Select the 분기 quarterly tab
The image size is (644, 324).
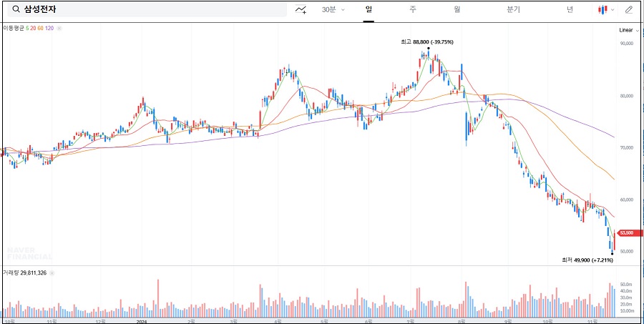click(x=513, y=9)
